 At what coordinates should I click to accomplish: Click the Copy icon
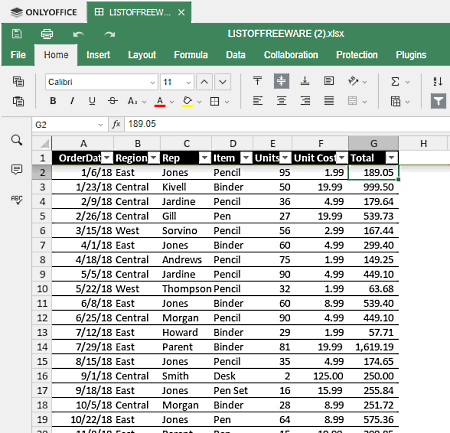18,81
